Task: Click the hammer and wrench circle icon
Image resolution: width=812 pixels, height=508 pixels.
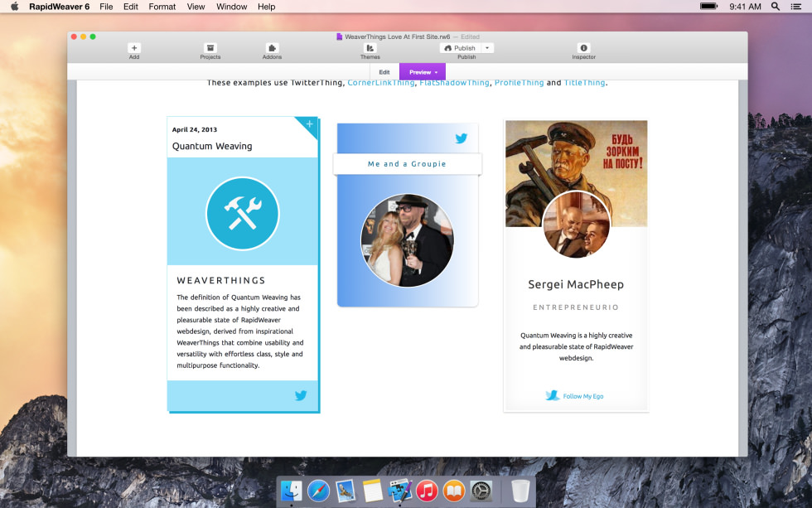Action: click(242, 213)
